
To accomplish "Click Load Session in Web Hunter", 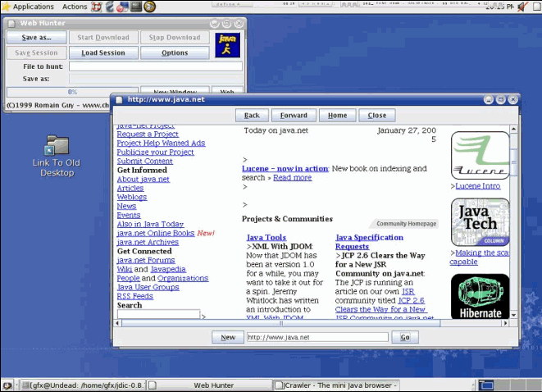I will pyautogui.click(x=103, y=52).
